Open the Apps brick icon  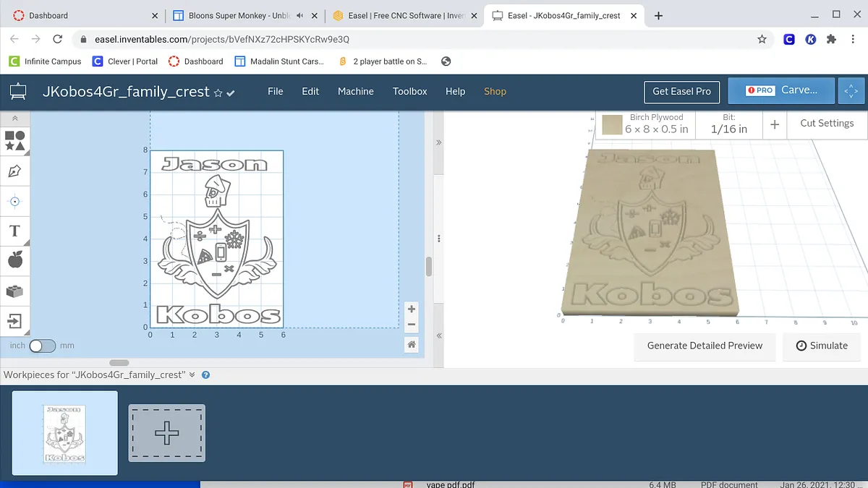pyautogui.click(x=15, y=291)
